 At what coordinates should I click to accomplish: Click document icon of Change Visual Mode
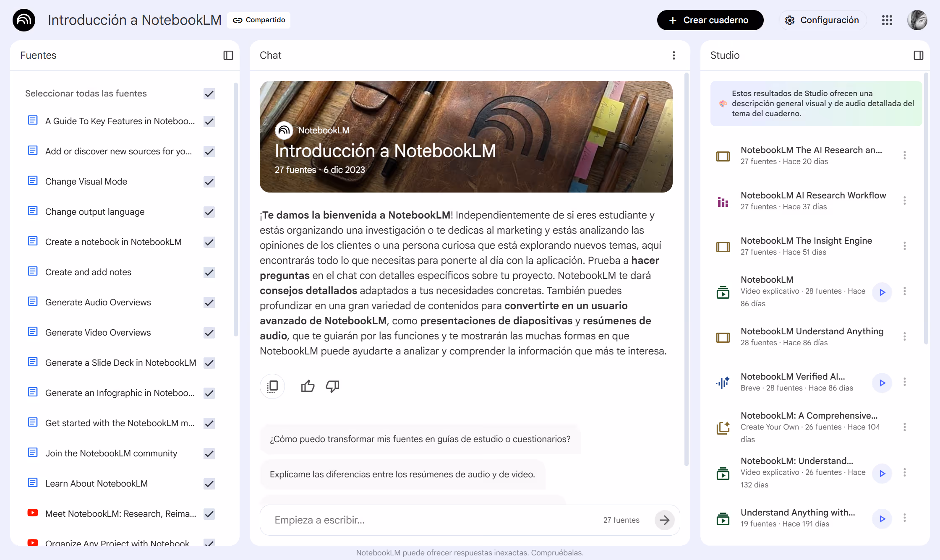tap(33, 180)
